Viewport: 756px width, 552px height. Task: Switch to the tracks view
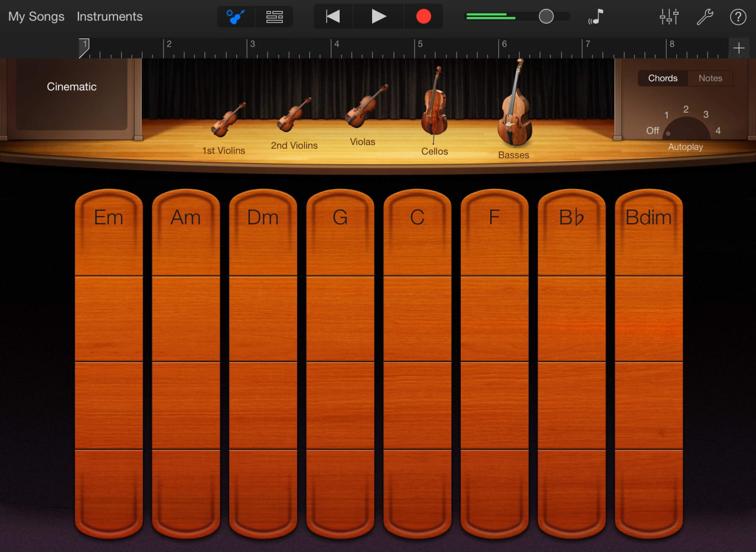[x=275, y=17]
